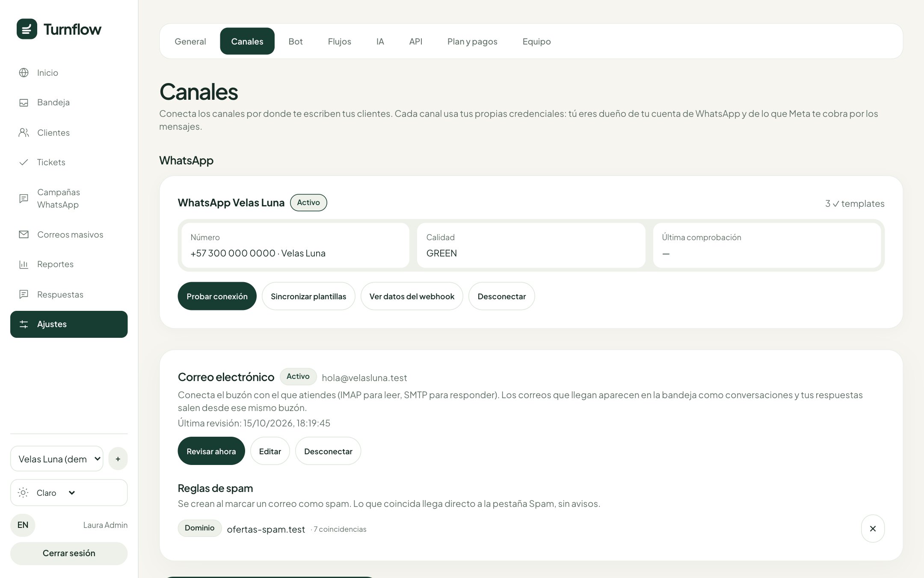
Task: Open Respuestas in the sidebar
Action: tap(69, 295)
